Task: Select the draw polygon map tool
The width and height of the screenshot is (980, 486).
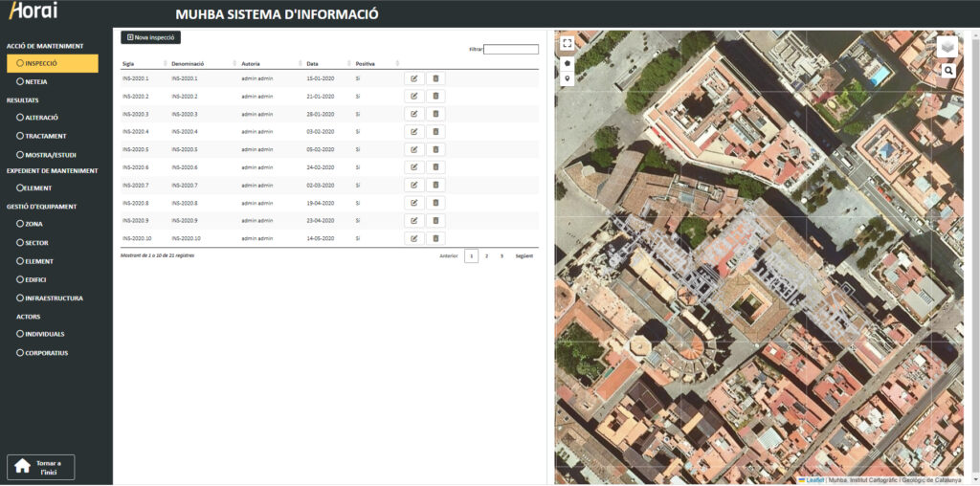Action: 568,62
